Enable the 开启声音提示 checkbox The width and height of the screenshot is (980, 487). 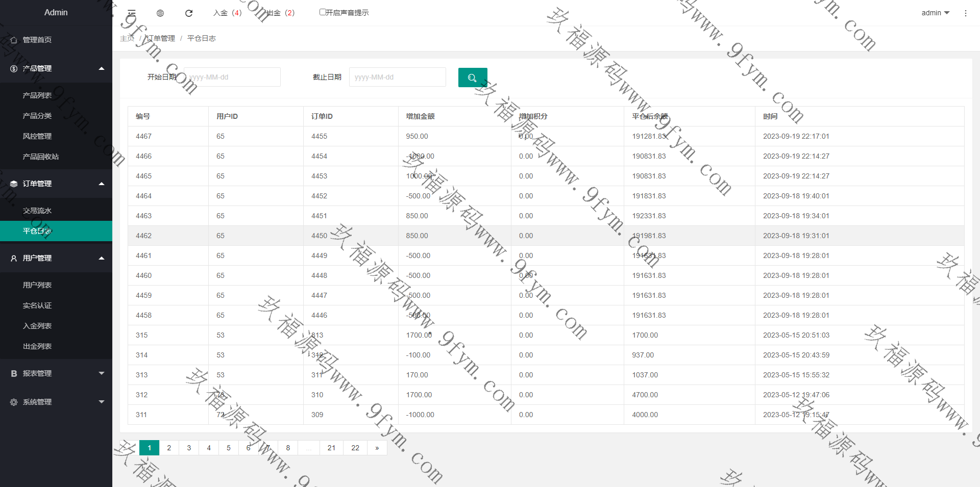click(323, 12)
